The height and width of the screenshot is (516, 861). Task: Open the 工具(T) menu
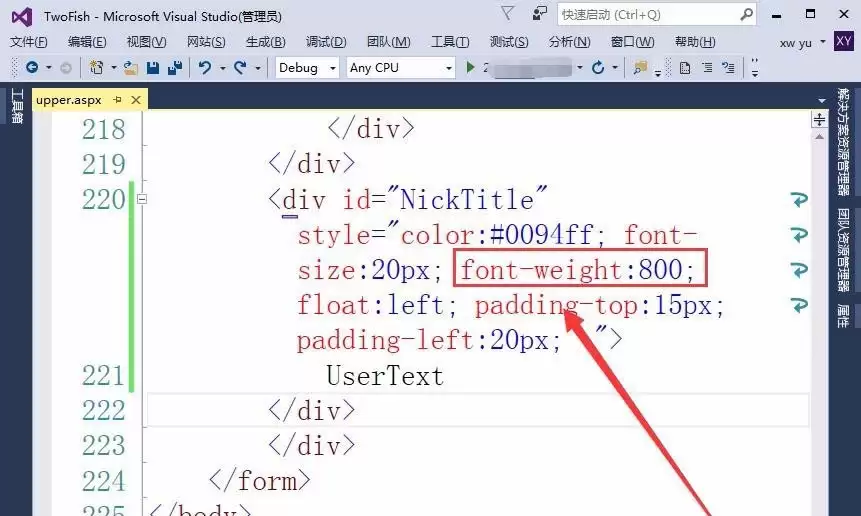(x=450, y=42)
